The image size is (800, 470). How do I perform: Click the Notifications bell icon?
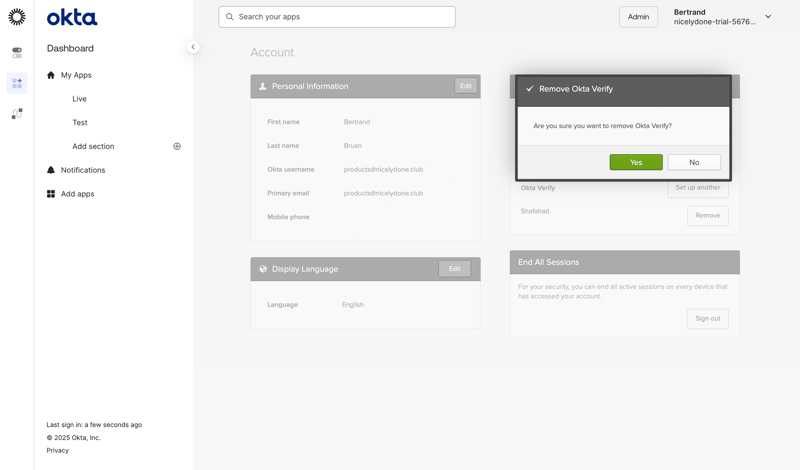(51, 170)
